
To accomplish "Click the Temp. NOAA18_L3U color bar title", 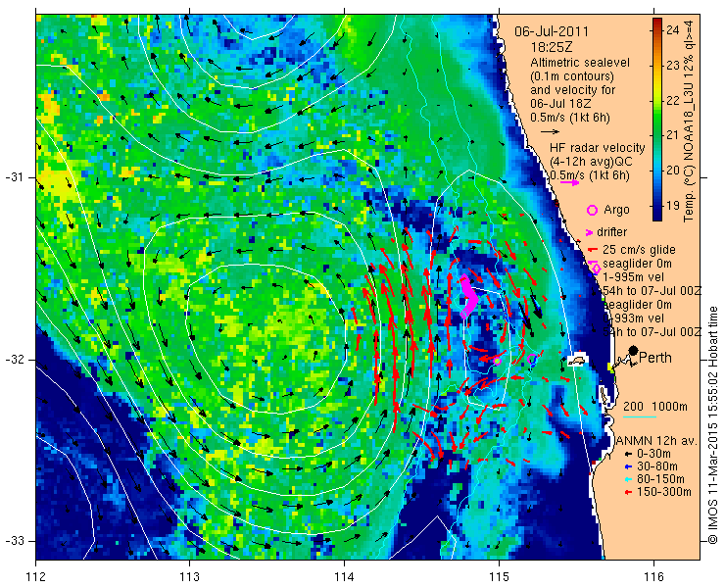I will click(690, 120).
